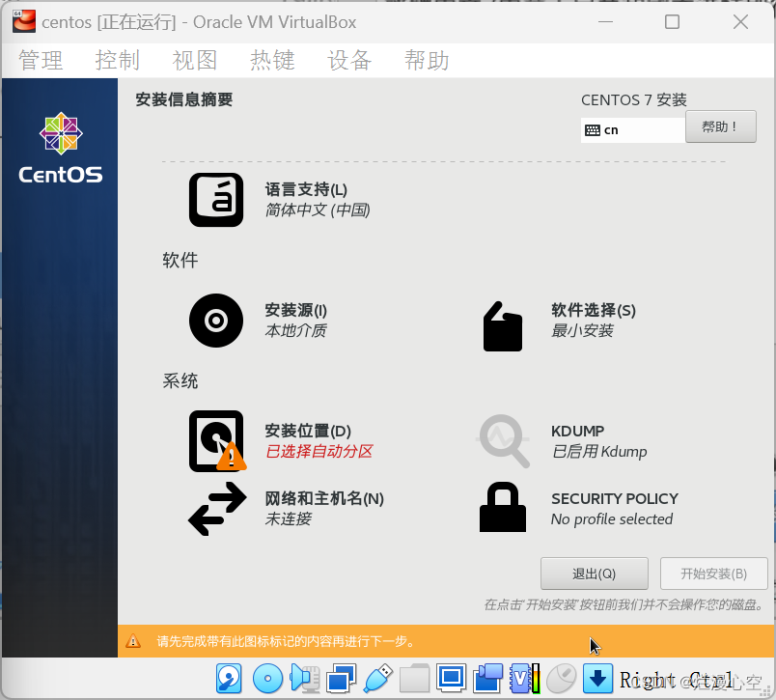Click the text 简体中文 (中国)

point(318,210)
